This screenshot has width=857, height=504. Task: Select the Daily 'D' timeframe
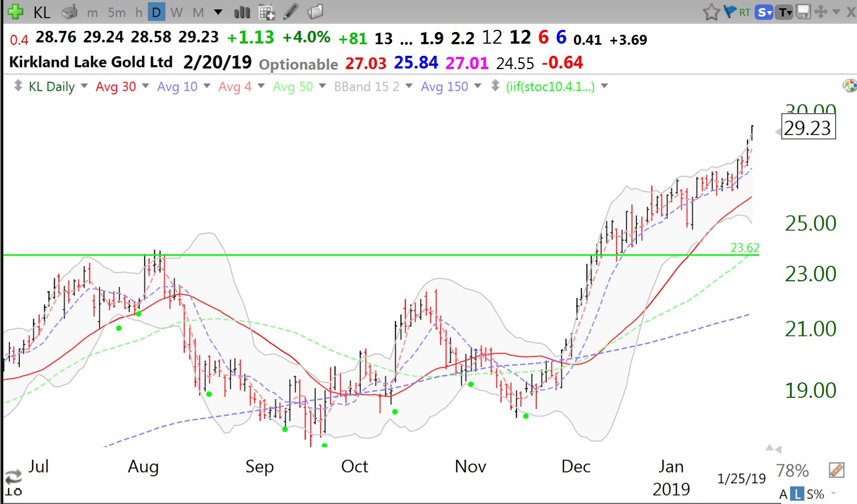(x=156, y=12)
